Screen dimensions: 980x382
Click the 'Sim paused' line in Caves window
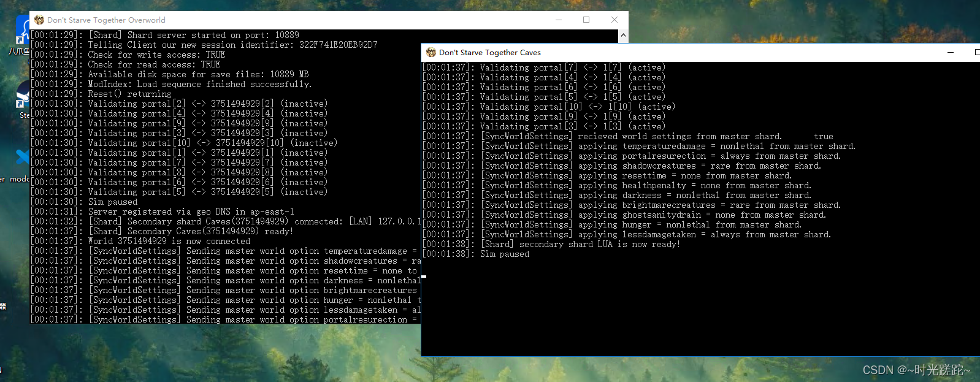(476, 254)
